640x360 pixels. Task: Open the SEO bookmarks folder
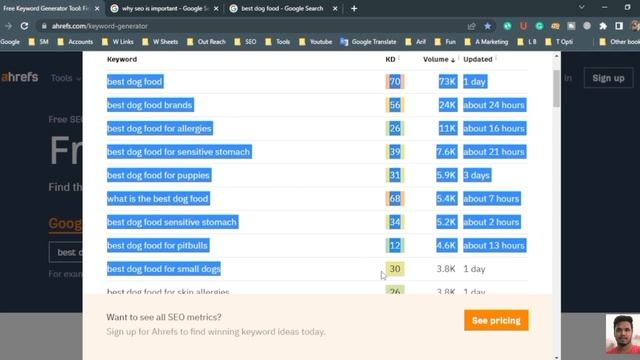tap(245, 42)
